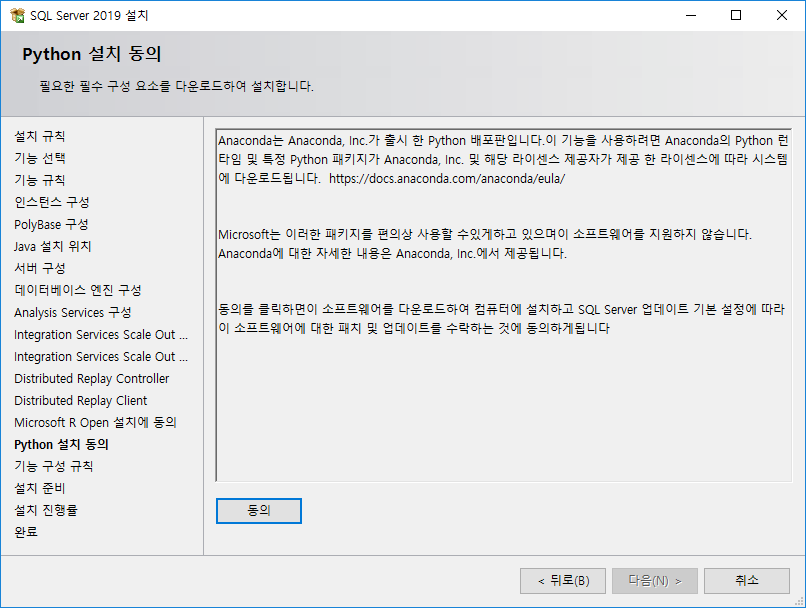Click the 동의 accept button
The width and height of the screenshot is (806, 608).
pos(259,510)
